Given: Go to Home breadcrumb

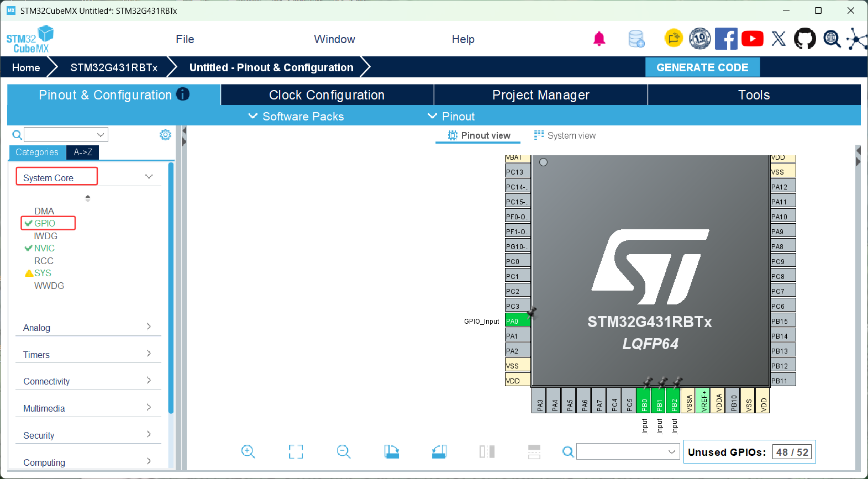Looking at the screenshot, I should tap(26, 67).
